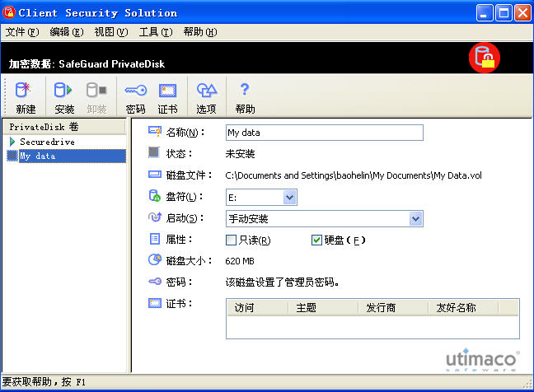534x392 pixels.
Task: Open the 编辑(E) menu
Action: pyautogui.click(x=67, y=32)
